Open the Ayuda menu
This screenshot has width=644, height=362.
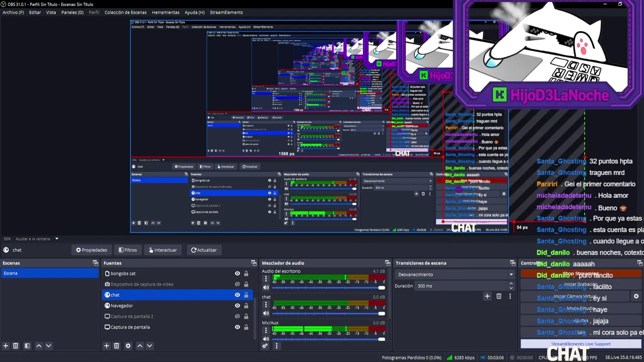point(194,12)
